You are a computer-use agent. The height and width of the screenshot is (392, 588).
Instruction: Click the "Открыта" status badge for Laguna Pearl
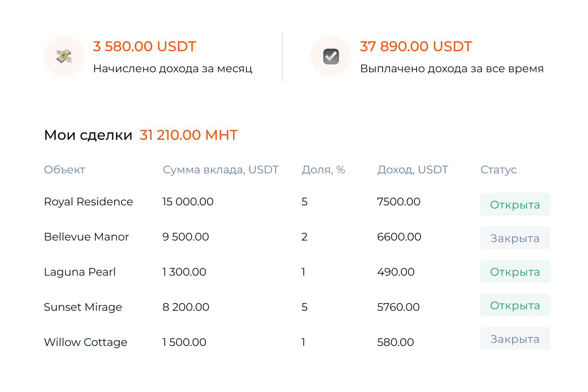coord(515,271)
